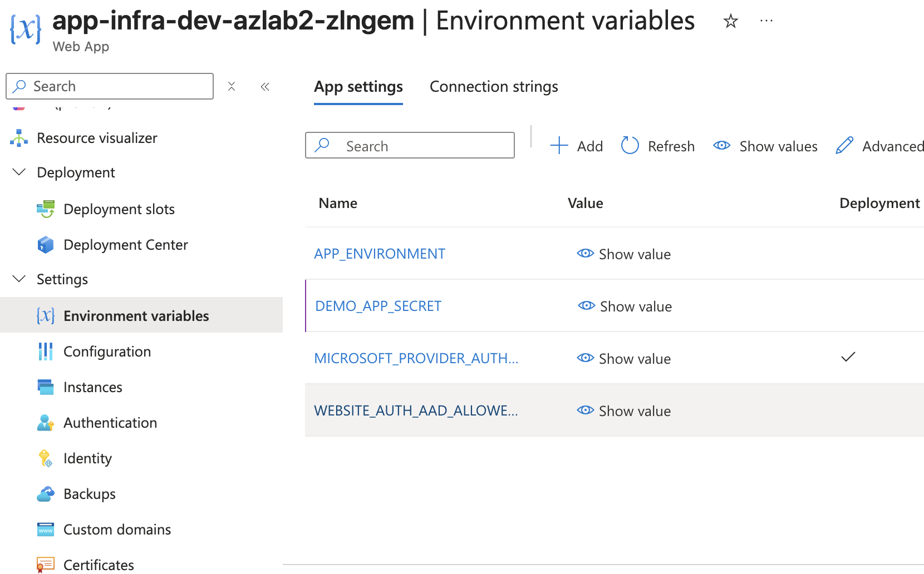Click Show value text for APP_ENVIRONMENT
The height and width of the screenshot is (574, 924).
pos(635,254)
